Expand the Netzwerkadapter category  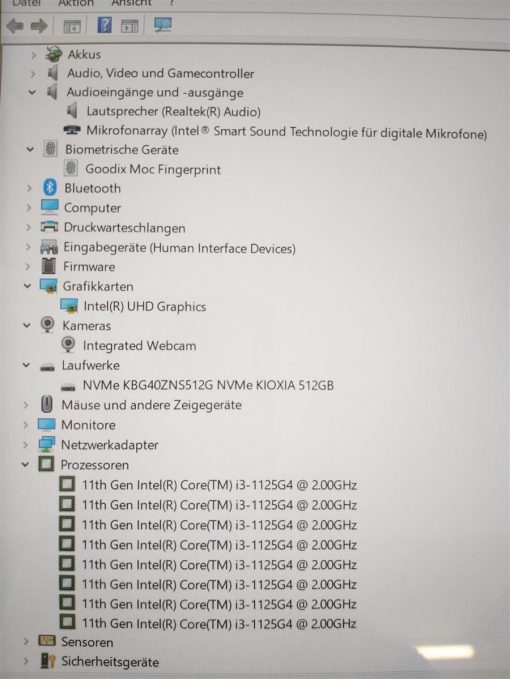(x=25, y=445)
